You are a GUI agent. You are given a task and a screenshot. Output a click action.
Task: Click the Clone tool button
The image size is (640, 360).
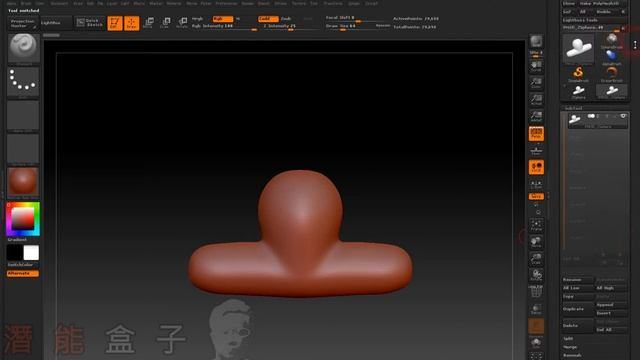(569, 3)
